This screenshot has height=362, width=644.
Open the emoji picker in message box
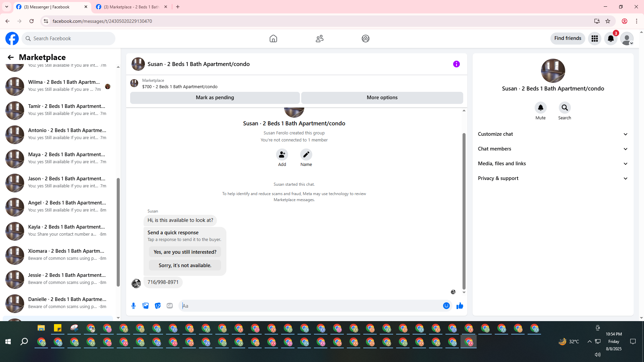(x=446, y=306)
